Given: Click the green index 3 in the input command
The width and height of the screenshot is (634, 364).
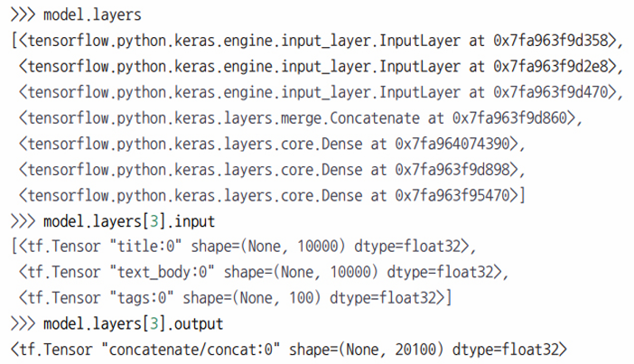Looking at the screenshot, I should pos(154,221).
